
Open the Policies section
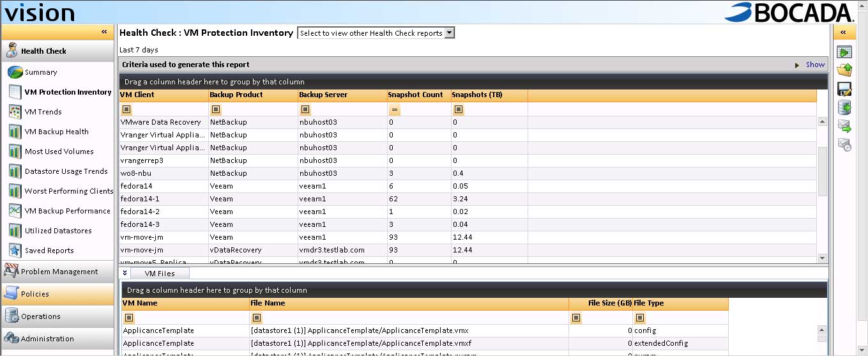(57, 294)
